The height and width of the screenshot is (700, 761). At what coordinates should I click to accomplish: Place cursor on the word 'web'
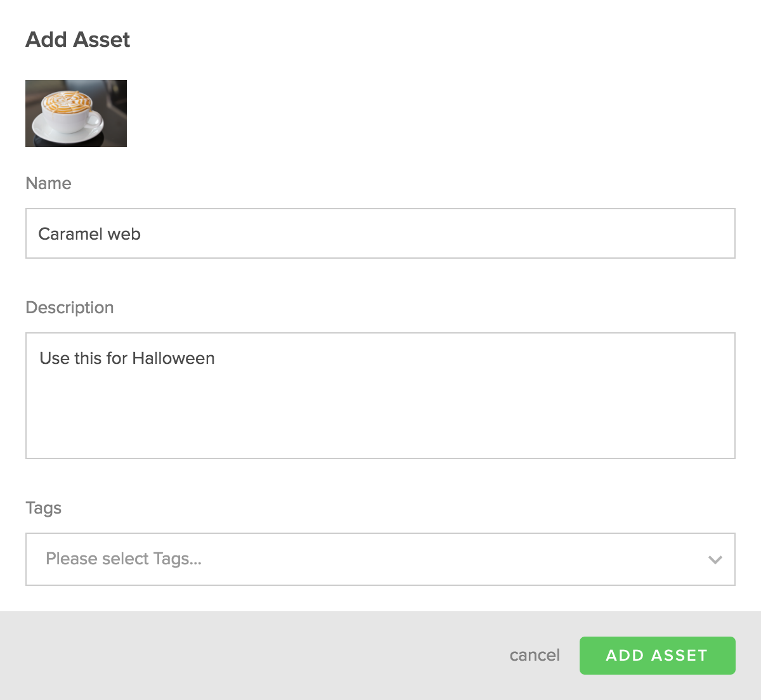point(124,234)
